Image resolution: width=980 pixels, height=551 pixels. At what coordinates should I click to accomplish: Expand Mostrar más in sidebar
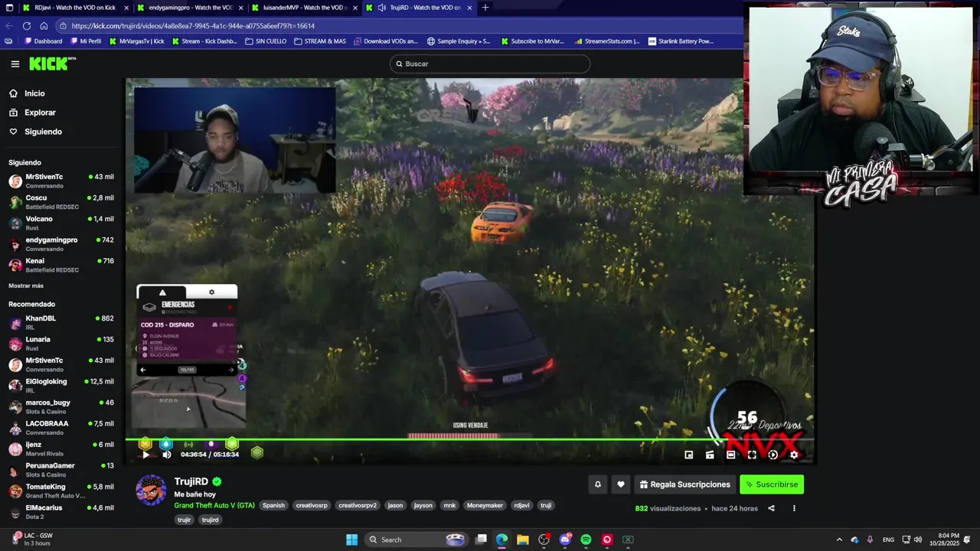(x=26, y=285)
